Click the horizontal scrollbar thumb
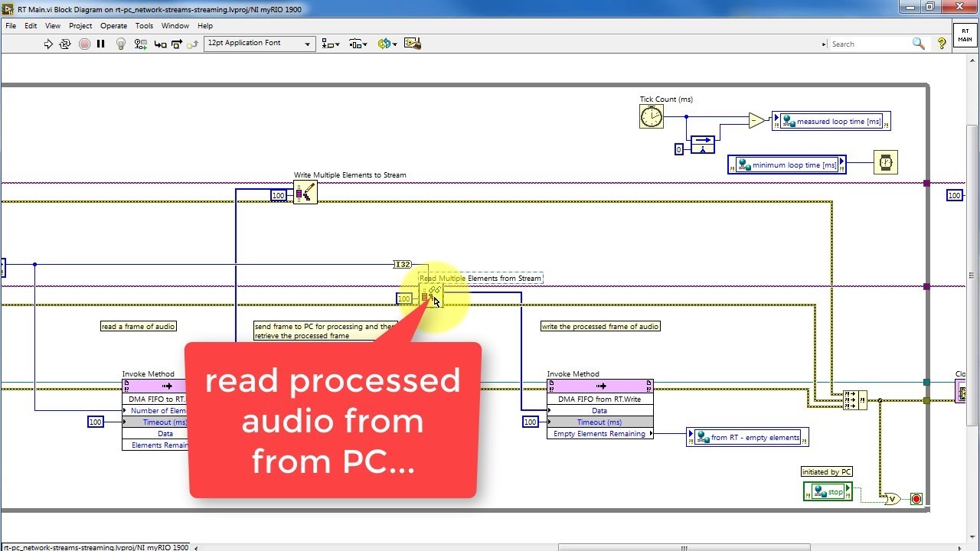 [x=684, y=547]
